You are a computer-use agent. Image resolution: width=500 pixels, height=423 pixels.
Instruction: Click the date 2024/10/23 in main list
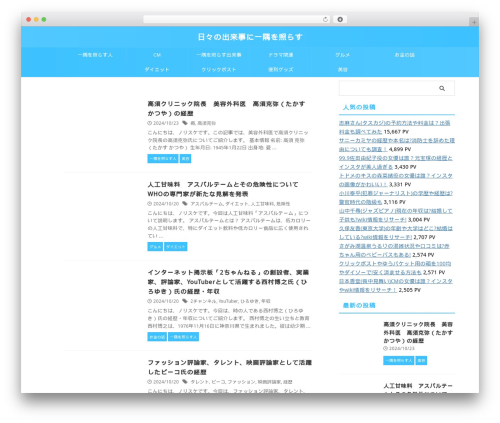[x=166, y=123]
